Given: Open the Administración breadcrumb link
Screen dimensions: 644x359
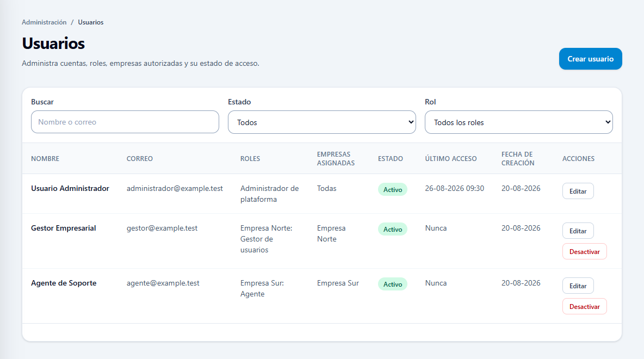Looking at the screenshot, I should [x=44, y=22].
